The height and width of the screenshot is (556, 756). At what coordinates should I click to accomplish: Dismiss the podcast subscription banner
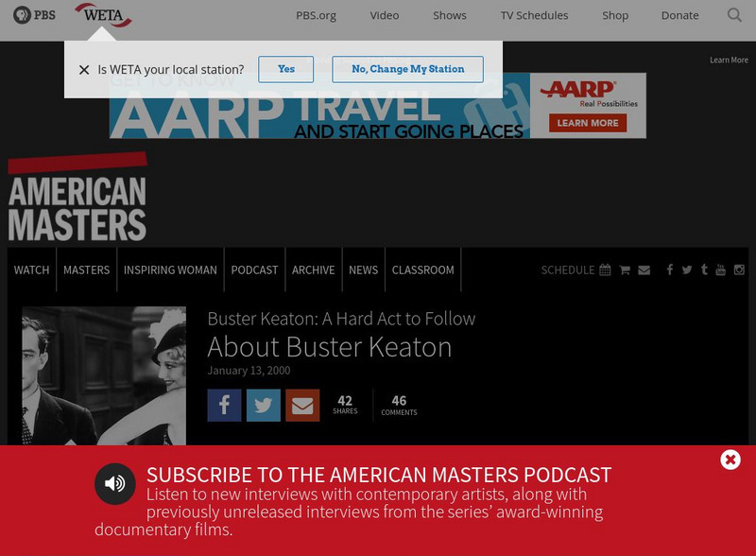click(x=730, y=460)
